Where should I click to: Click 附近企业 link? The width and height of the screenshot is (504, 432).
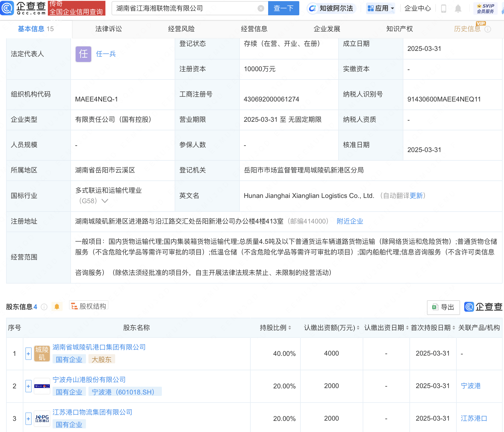pos(350,221)
